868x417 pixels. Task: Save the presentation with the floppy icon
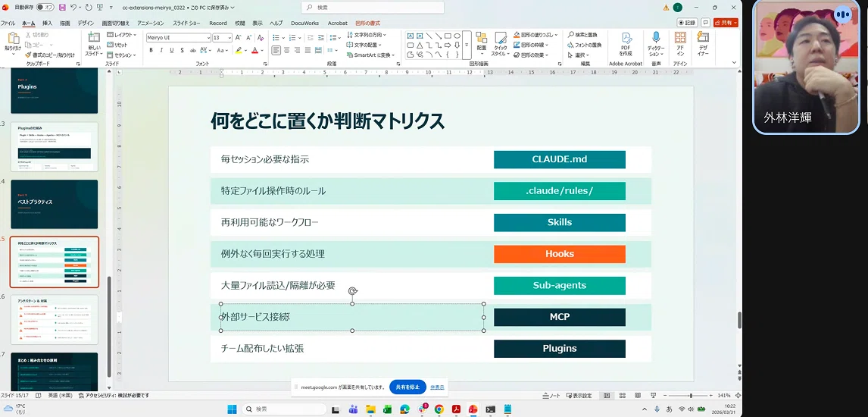(62, 7)
